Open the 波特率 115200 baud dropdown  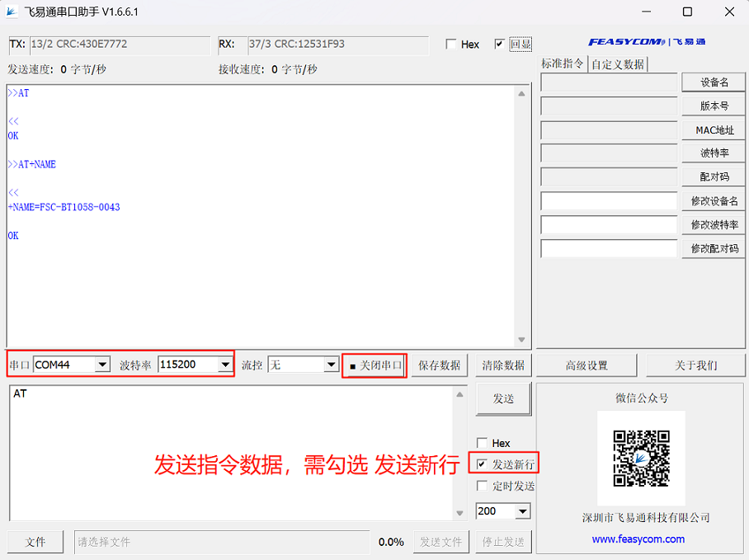point(225,365)
